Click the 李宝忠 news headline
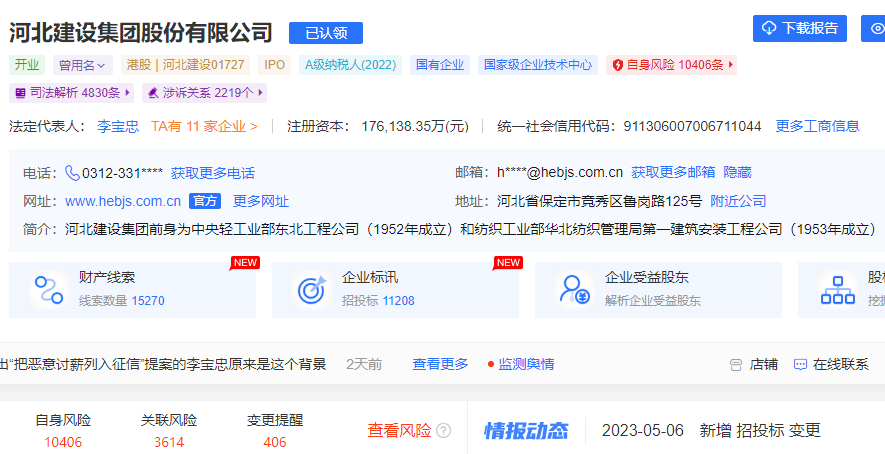 tap(163, 364)
